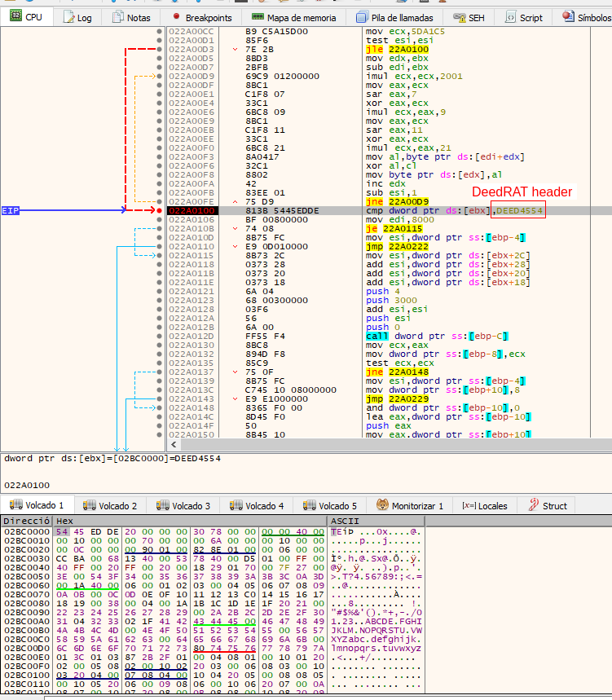Image resolution: width=612 pixels, height=700 pixels.
Task: Select the 'jmp 22A0229' instruction
Action: (x=398, y=398)
